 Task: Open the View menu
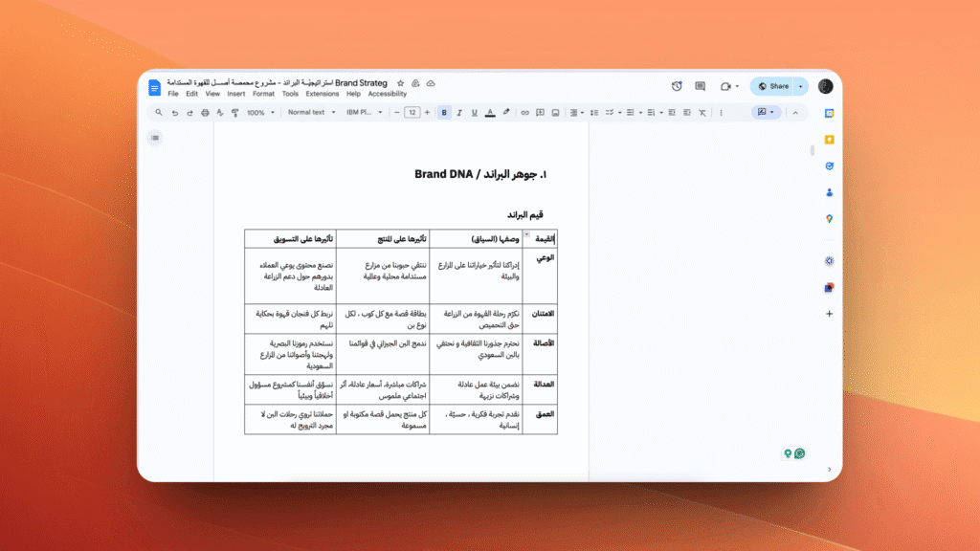(x=212, y=94)
